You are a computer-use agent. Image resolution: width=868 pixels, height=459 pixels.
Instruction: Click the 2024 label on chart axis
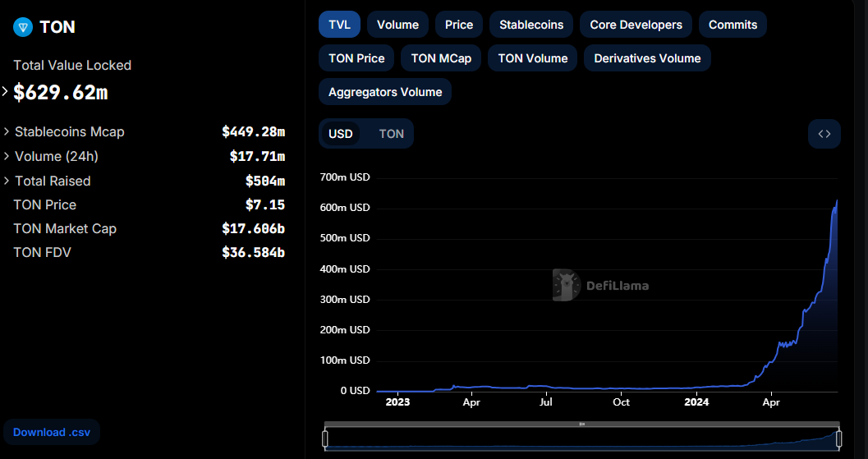coord(696,402)
